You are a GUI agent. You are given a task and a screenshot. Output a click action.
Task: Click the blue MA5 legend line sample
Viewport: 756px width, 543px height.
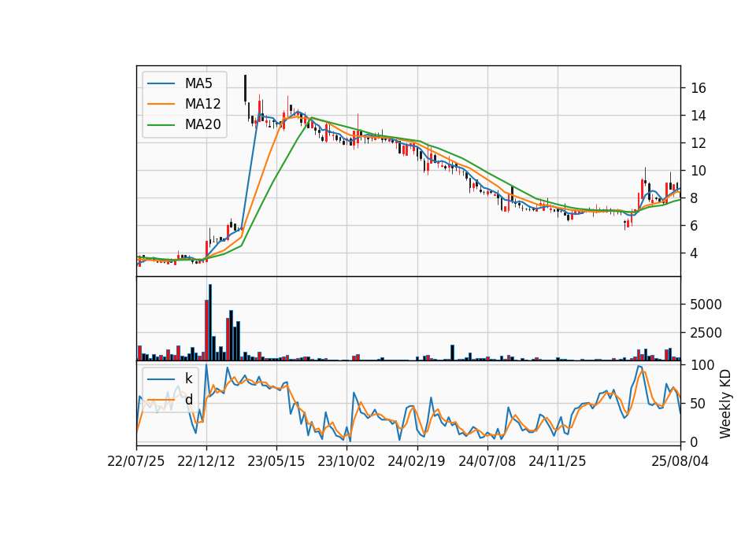tap(161, 83)
